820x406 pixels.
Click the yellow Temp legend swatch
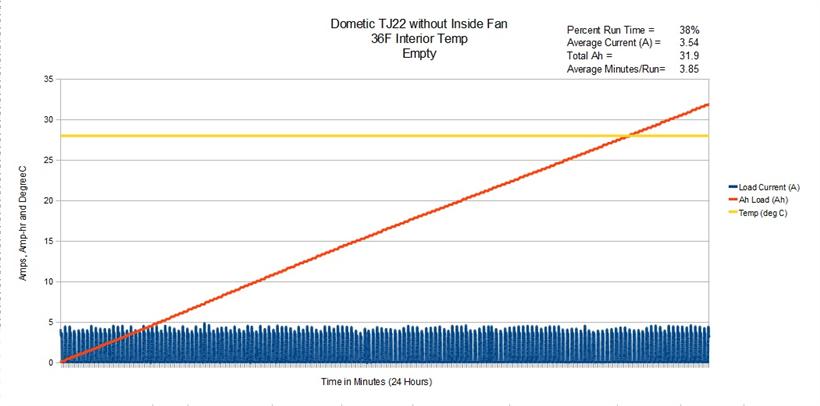coord(732,213)
